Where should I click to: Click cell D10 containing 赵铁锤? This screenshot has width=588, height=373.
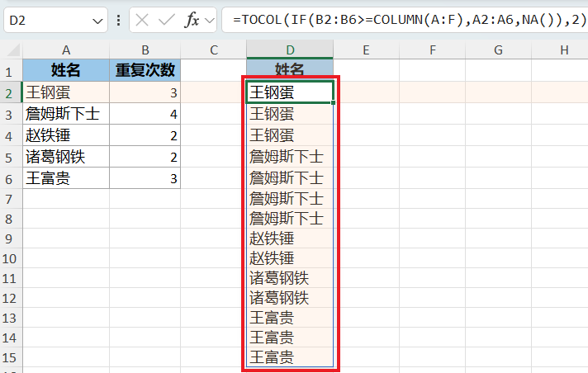[x=290, y=258]
